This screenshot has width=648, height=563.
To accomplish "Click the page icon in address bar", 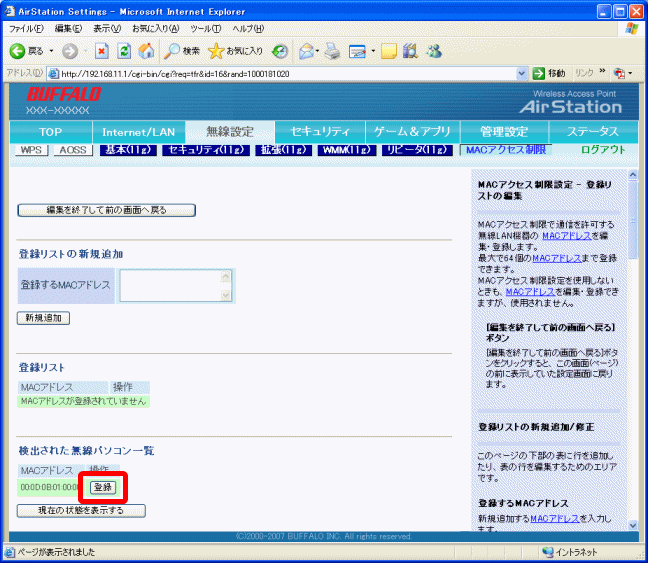I will (x=53, y=74).
